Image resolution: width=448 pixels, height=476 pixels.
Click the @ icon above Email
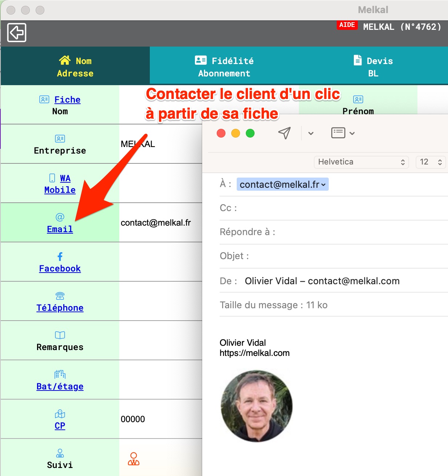(x=60, y=217)
